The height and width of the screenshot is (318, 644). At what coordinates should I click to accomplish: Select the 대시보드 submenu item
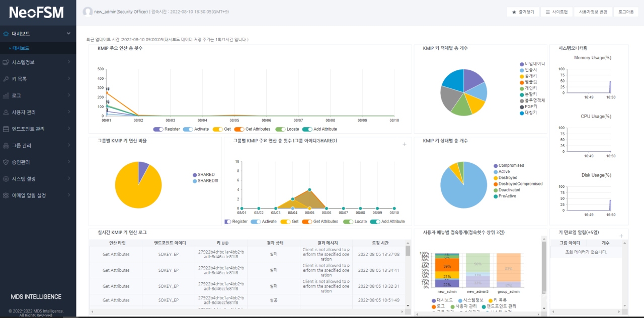[21, 48]
